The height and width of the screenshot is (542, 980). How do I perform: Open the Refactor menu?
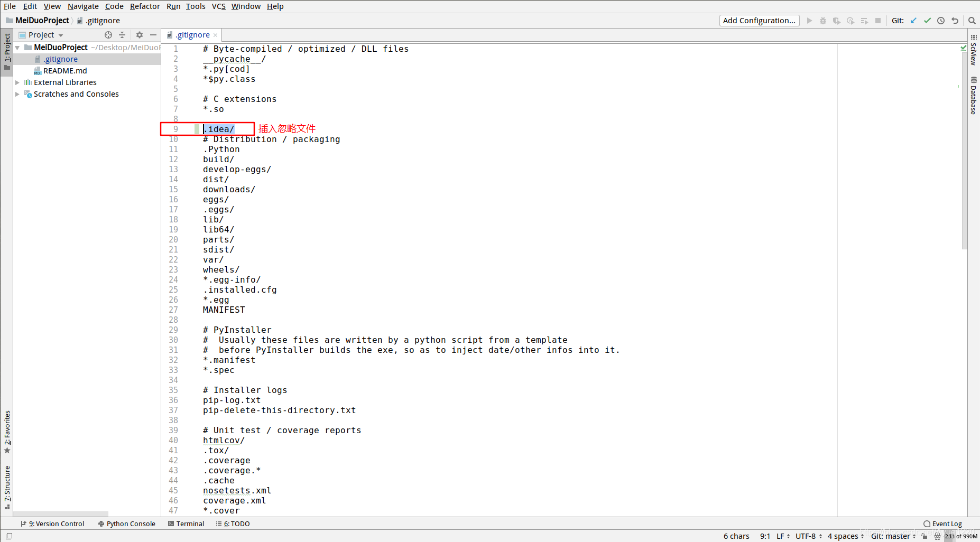pos(145,6)
